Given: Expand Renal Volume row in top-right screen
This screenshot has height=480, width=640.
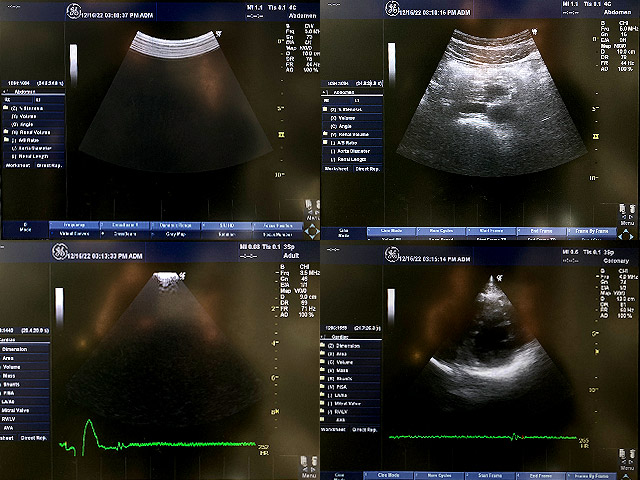Looking at the screenshot, I should point(352,134).
